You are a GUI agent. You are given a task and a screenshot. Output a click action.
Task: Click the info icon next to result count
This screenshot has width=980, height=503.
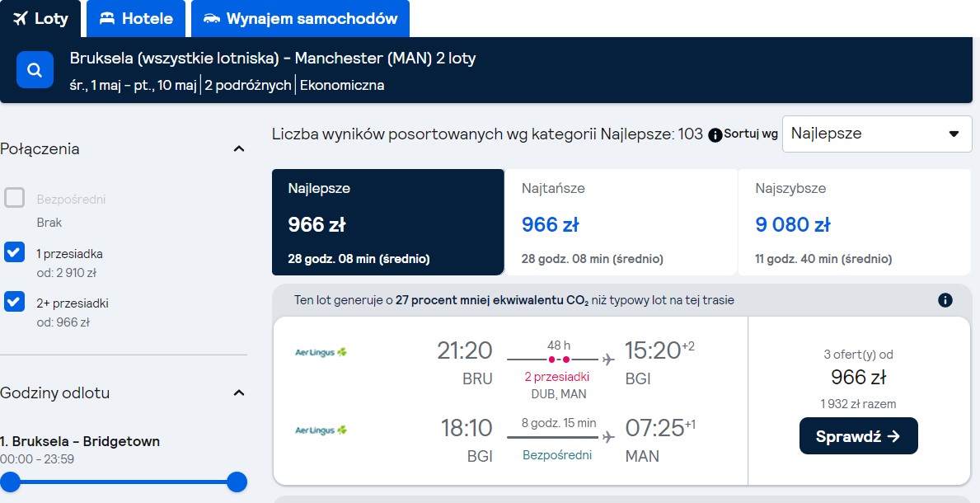715,134
